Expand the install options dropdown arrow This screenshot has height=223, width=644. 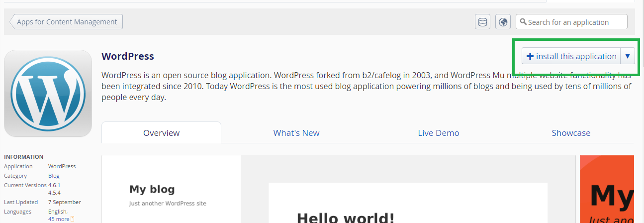(x=628, y=56)
